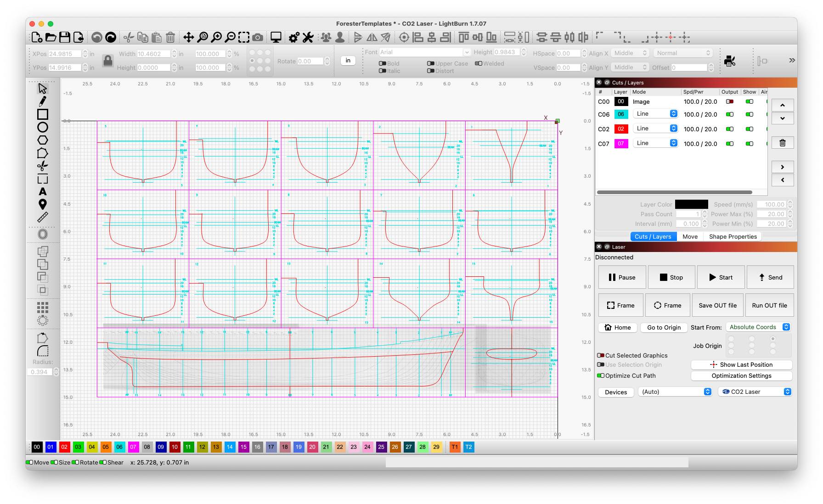Click the Go to Origin button
823x504 pixels.
[x=664, y=327]
